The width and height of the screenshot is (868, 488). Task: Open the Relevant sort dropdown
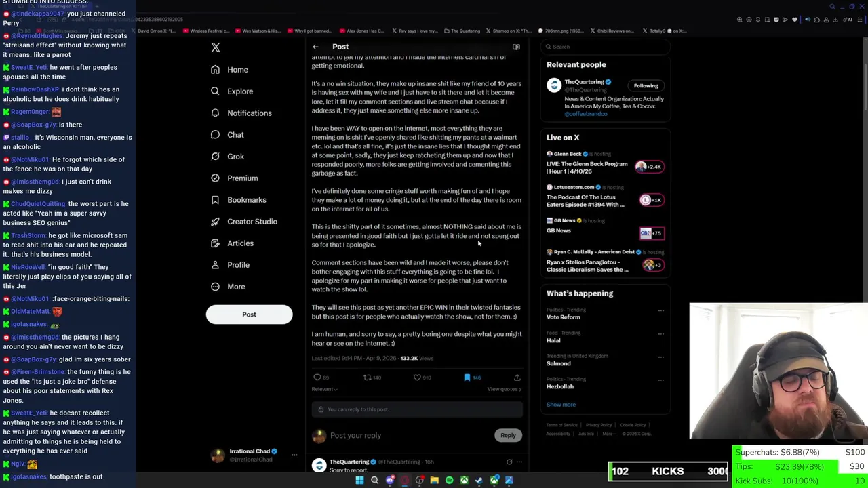(x=324, y=390)
